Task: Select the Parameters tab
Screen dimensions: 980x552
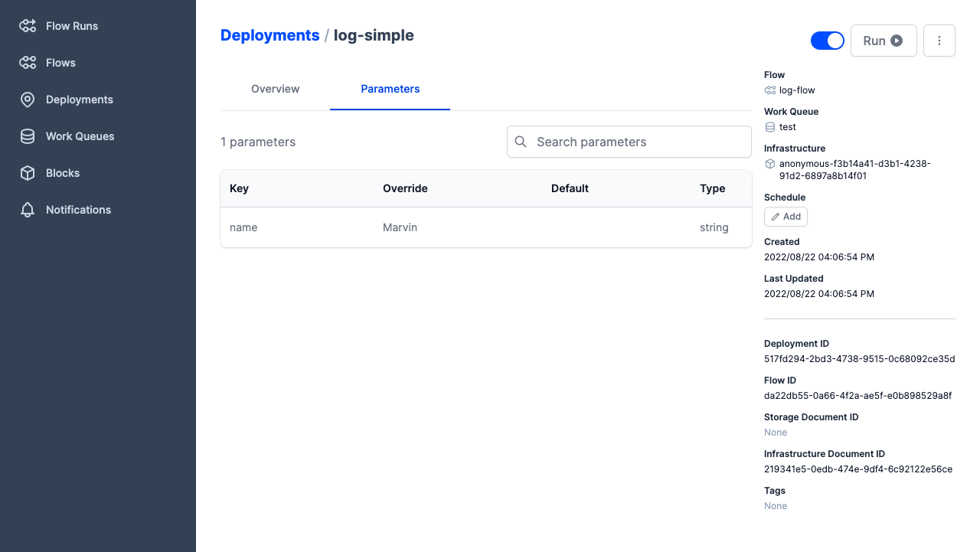Action: tap(390, 89)
